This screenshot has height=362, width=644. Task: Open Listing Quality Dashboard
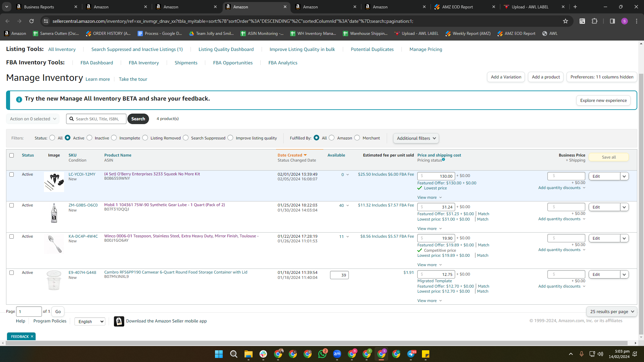[226, 49]
